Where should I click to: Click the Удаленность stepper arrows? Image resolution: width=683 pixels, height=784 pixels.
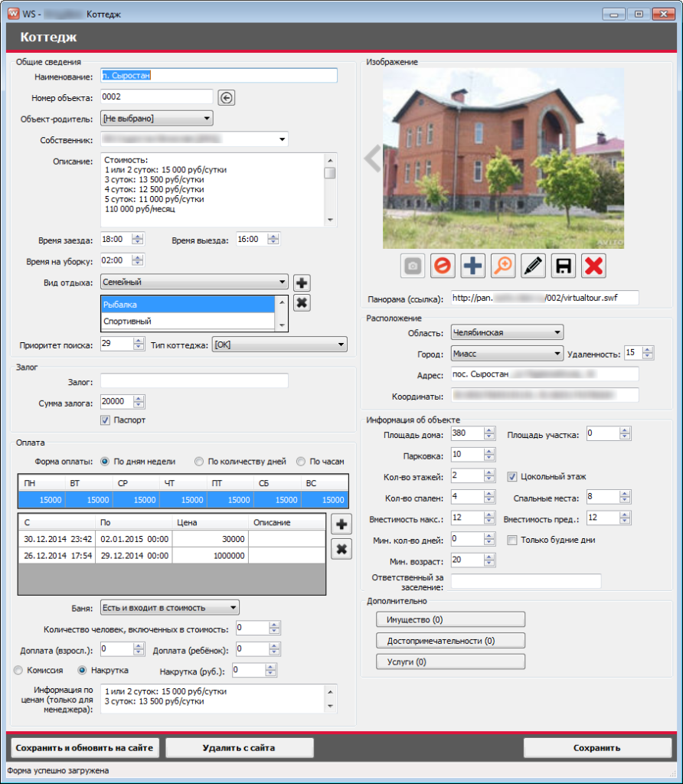point(648,353)
